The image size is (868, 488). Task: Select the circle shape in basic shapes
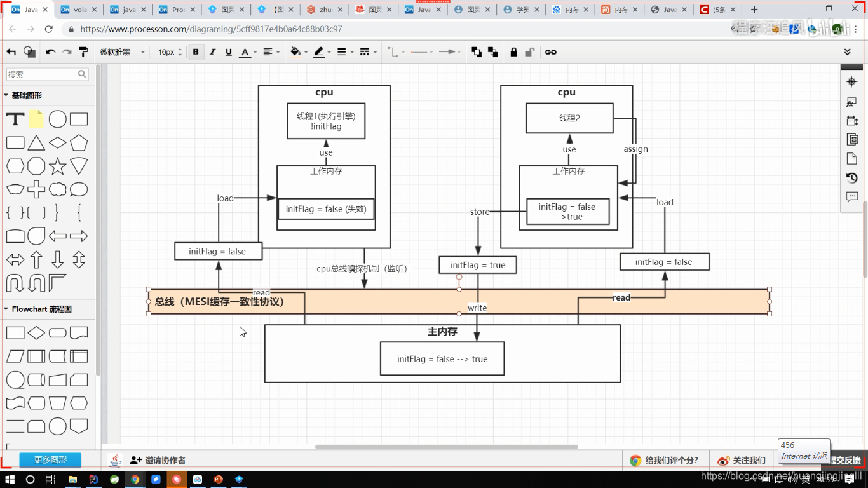click(x=58, y=119)
